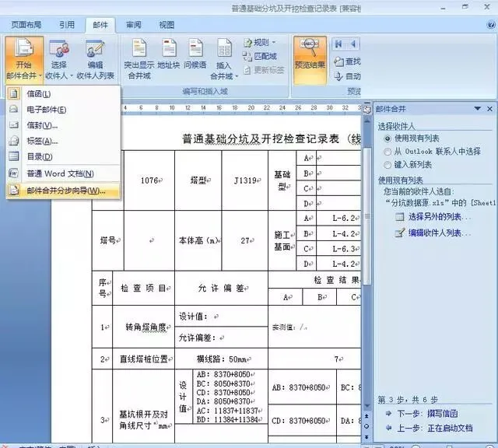Choose 信函(L) from merge menu
Image resolution: width=498 pixels, height=448 pixels.
(x=63, y=93)
